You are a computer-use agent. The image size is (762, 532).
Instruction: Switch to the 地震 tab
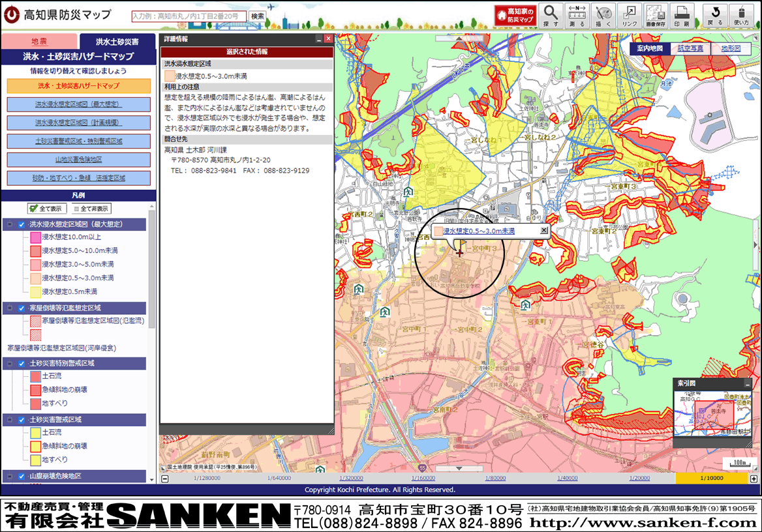pyautogui.click(x=39, y=41)
